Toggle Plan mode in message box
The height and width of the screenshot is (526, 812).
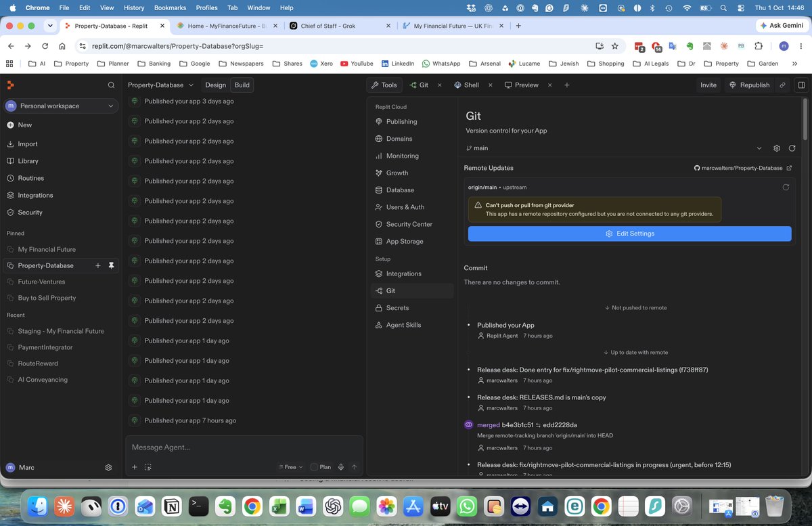coord(321,467)
